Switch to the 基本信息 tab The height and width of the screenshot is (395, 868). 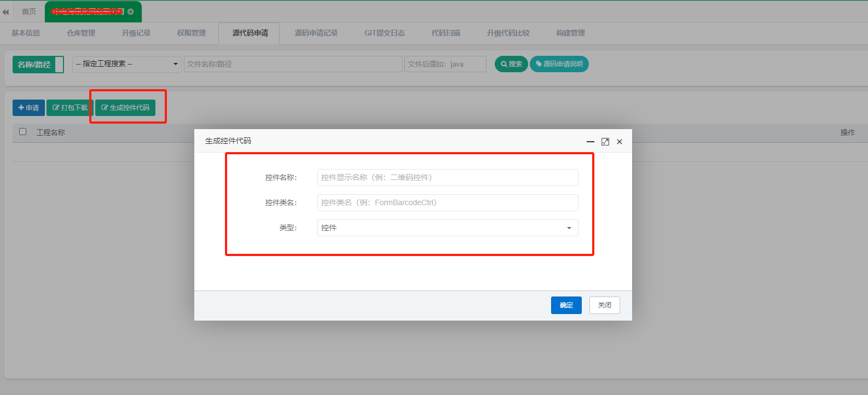(x=26, y=33)
